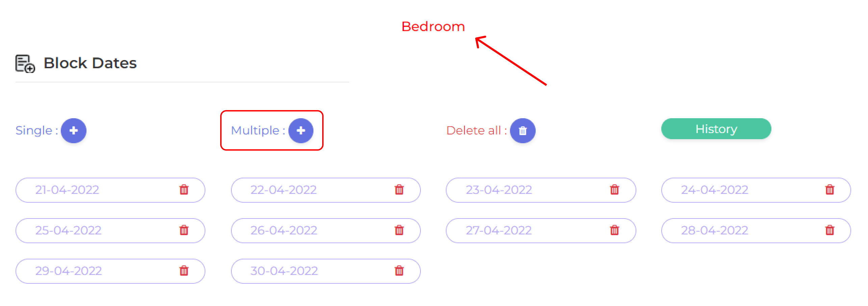This screenshot has height=306, width=868.
Task: Remove the 23-04-2022 blocked date
Action: [x=614, y=190]
